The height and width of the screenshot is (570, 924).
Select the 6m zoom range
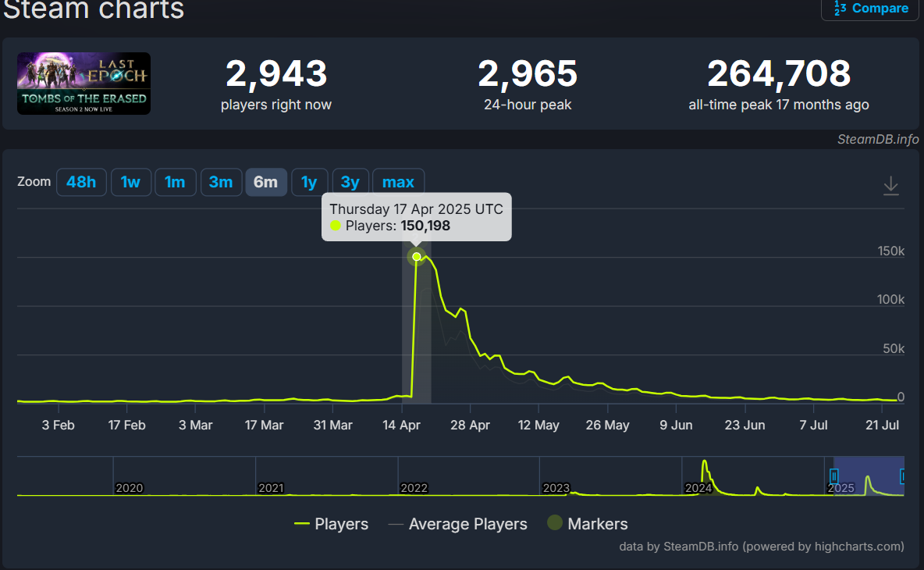pos(266,182)
